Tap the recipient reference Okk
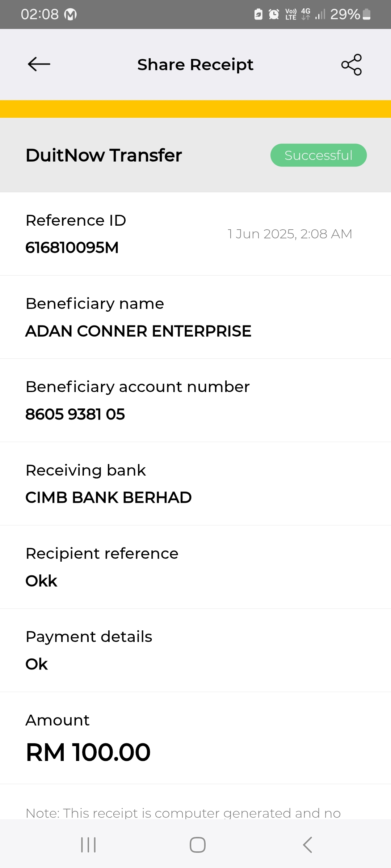This screenshot has height=868, width=391. 41,581
